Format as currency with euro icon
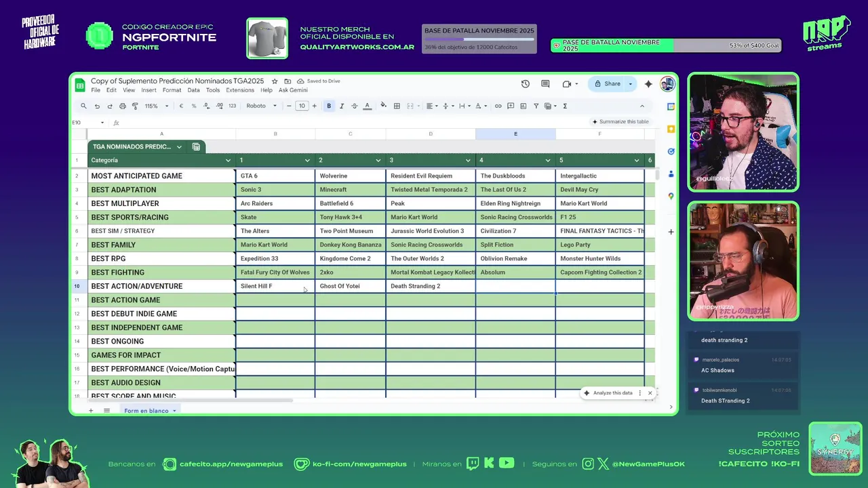Image resolution: width=868 pixels, height=488 pixels. coord(181,106)
